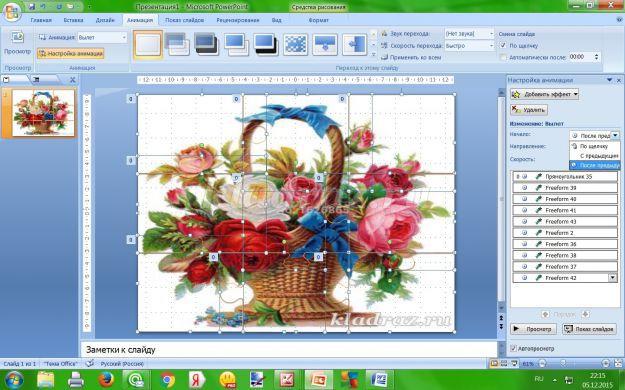Click the Office round logo button

[x=12, y=12]
